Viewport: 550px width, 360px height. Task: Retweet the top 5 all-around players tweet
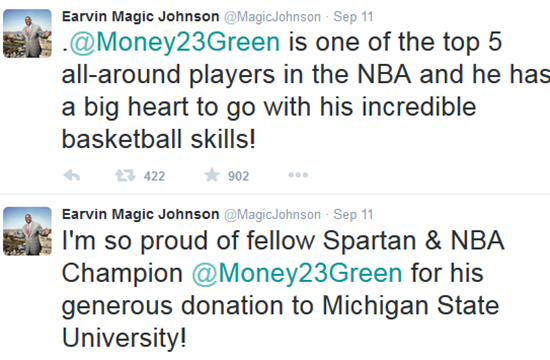coord(125,175)
